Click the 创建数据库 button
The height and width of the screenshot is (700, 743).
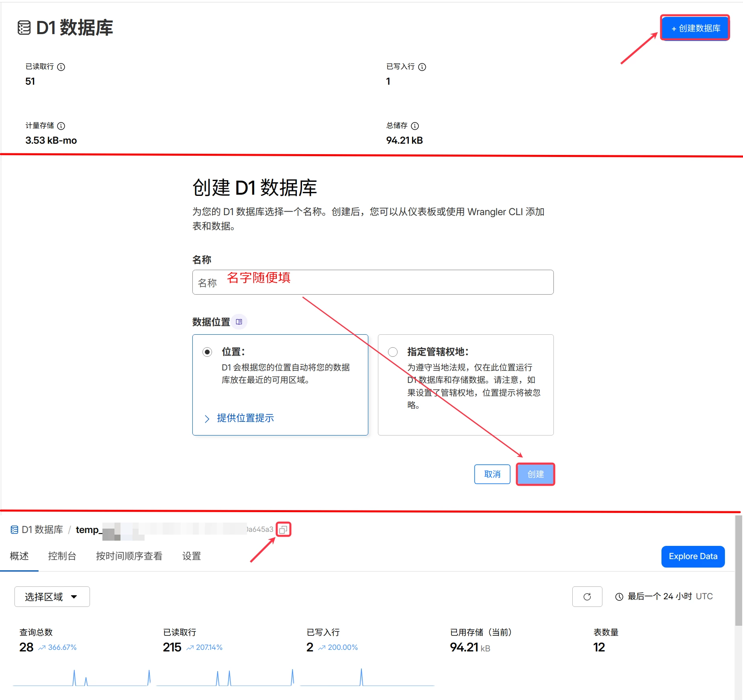pyautogui.click(x=695, y=28)
